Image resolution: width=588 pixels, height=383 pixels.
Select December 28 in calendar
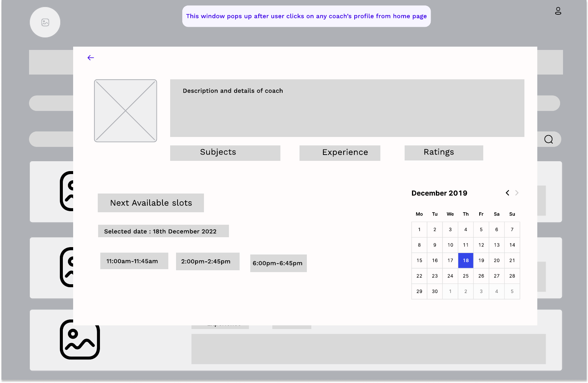pyautogui.click(x=512, y=276)
